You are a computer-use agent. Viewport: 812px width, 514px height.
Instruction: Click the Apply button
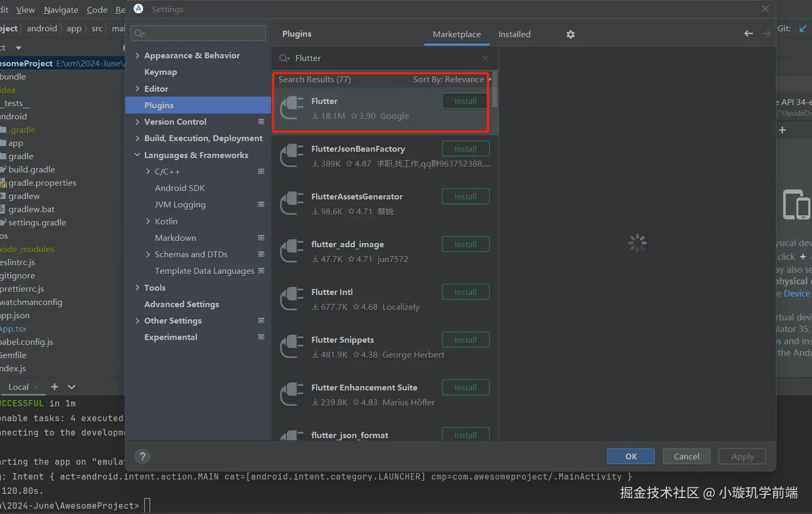click(742, 456)
